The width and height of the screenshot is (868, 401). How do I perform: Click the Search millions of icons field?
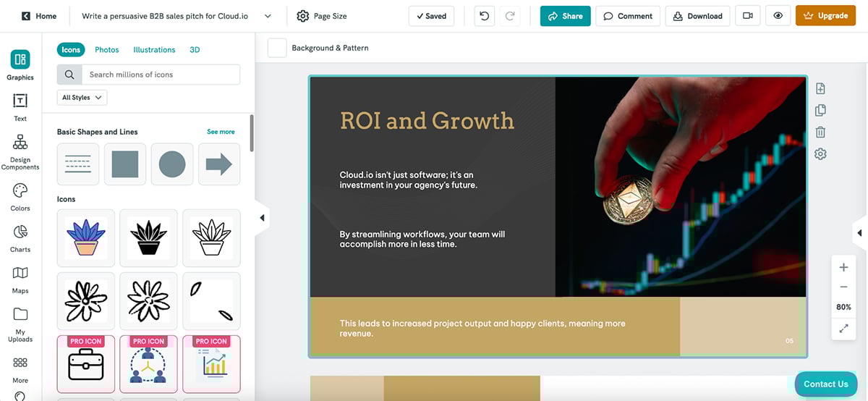tap(161, 75)
